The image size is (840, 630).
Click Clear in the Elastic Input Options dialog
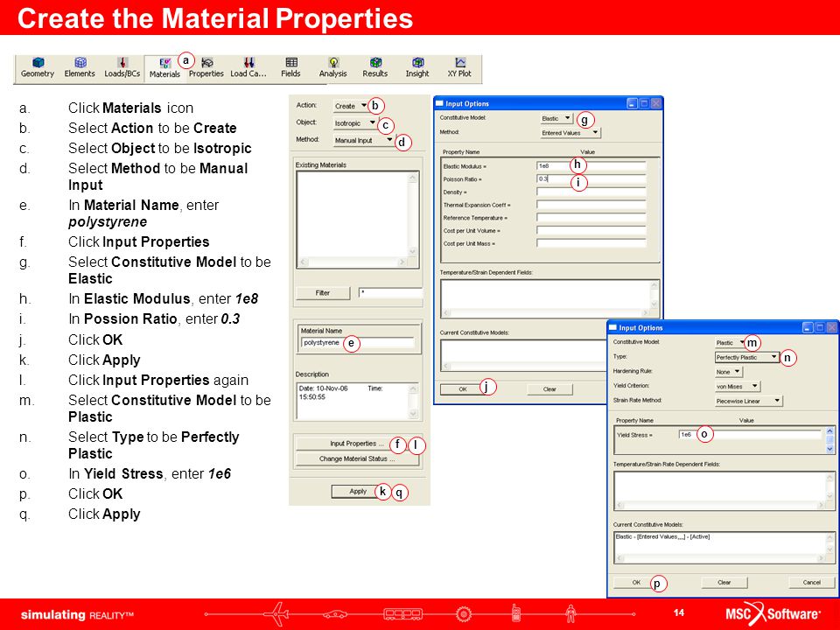click(x=549, y=389)
